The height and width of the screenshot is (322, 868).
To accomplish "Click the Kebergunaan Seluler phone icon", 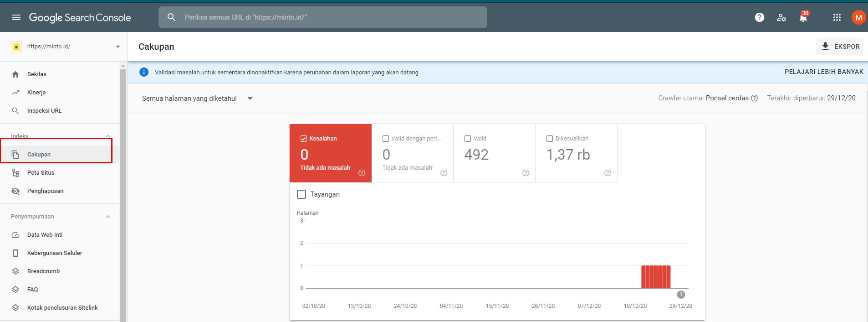I will click(15, 253).
